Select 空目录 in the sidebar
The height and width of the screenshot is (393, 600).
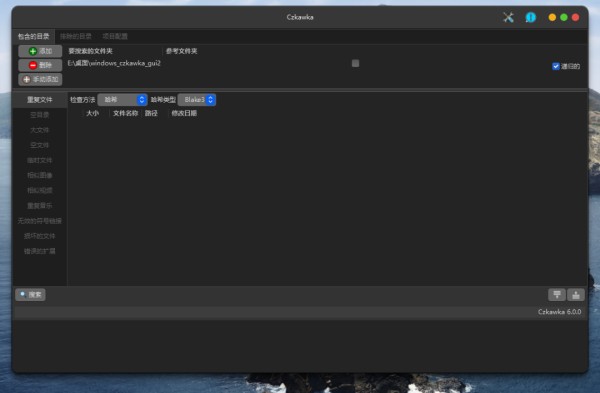(40, 115)
